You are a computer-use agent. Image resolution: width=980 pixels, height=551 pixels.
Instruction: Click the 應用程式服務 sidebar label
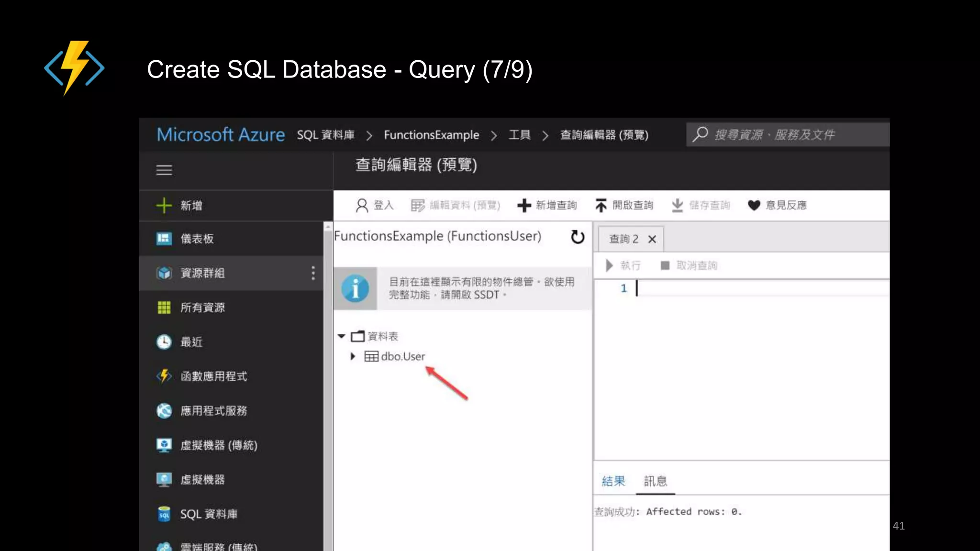tap(213, 411)
